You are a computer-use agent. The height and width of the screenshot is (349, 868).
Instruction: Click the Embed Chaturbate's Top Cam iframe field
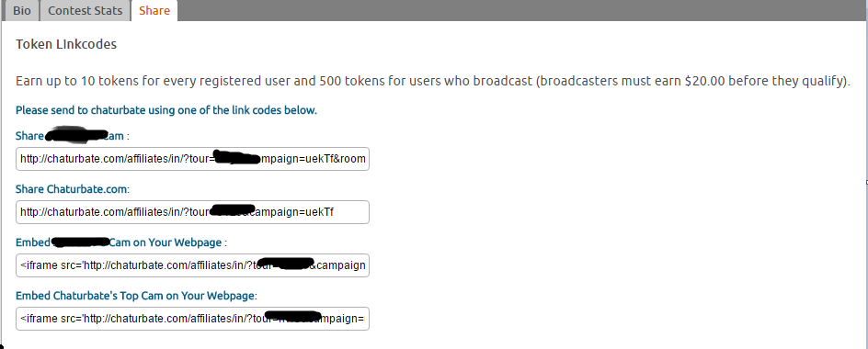tap(193, 319)
